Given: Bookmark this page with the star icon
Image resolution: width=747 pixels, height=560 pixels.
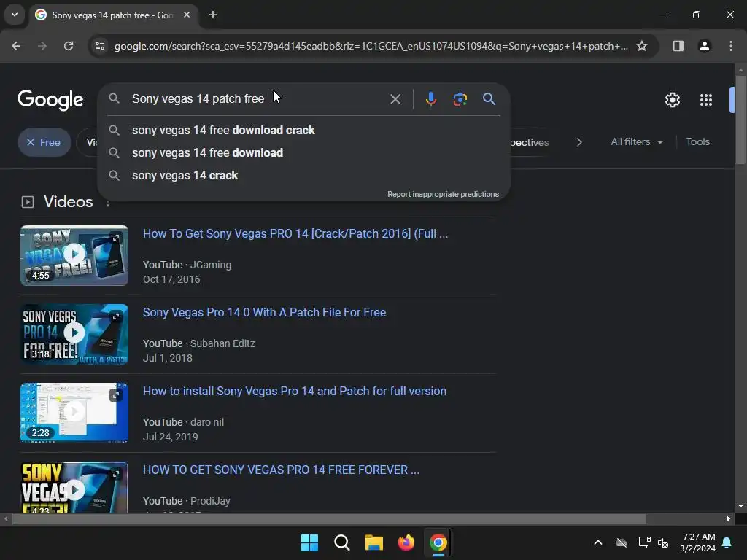Looking at the screenshot, I should coord(642,46).
